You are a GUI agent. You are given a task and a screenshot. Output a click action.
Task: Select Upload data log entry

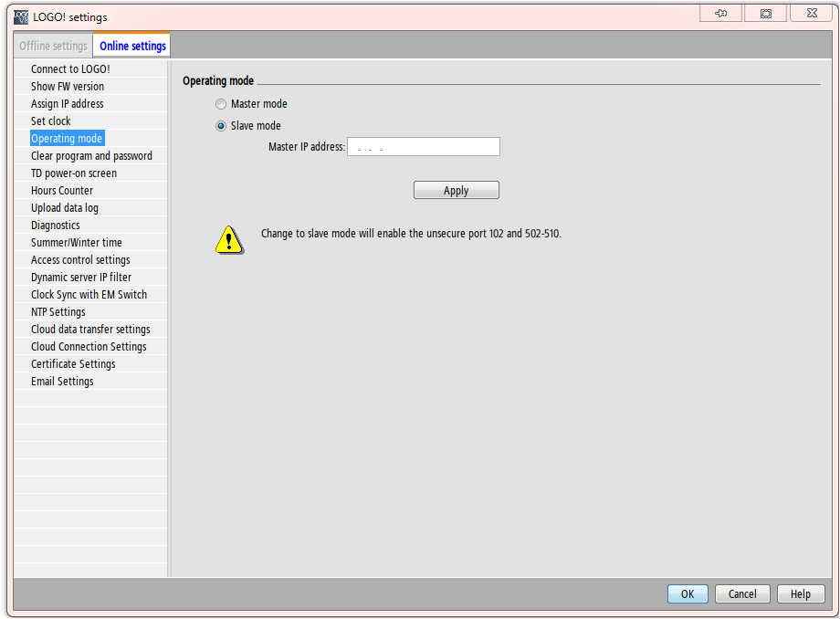pyautogui.click(x=64, y=208)
